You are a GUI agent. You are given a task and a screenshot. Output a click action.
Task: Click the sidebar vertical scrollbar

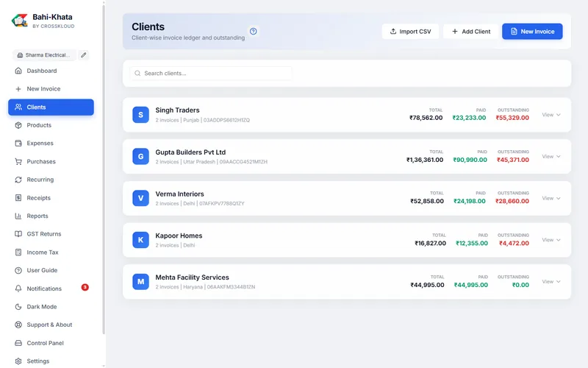tap(104, 169)
